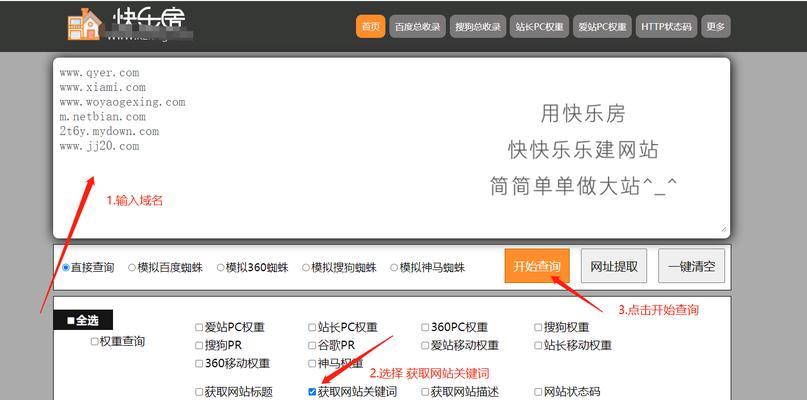Image resolution: width=807 pixels, height=400 pixels.
Task: Click inside the domain input textarea
Action: [x=391, y=148]
